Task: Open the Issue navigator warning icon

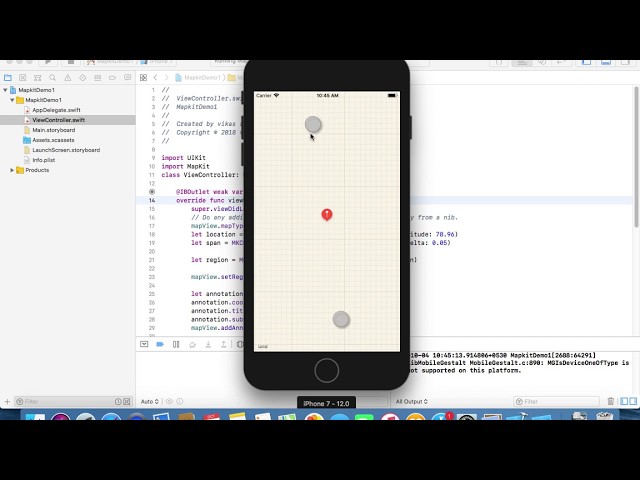Action: coord(68,78)
